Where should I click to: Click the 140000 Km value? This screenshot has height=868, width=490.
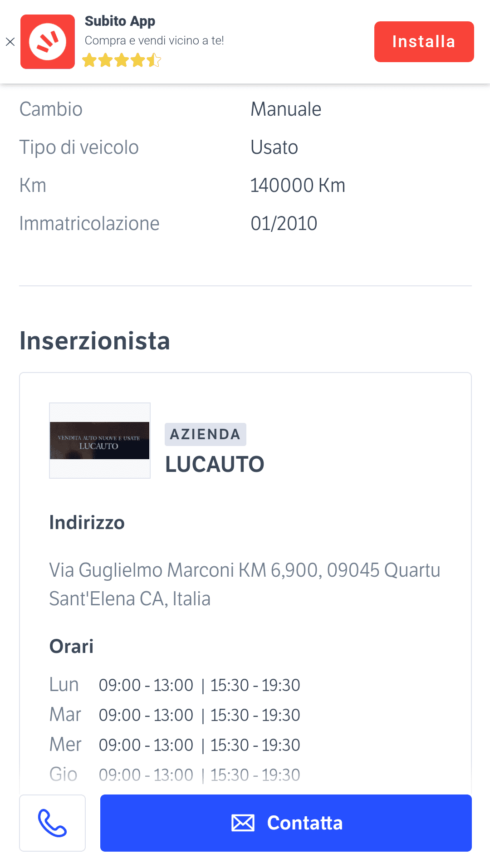pos(298,185)
